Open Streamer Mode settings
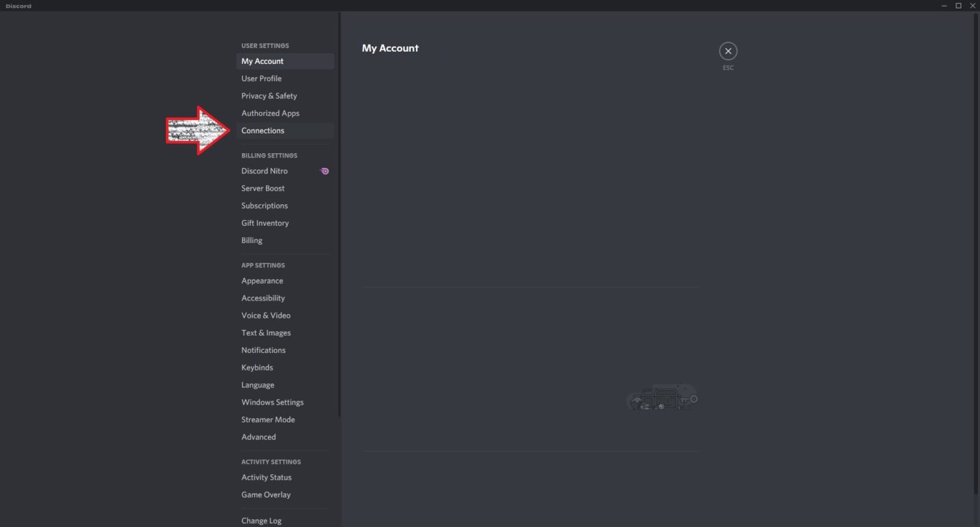The width and height of the screenshot is (980, 527). [x=268, y=420]
